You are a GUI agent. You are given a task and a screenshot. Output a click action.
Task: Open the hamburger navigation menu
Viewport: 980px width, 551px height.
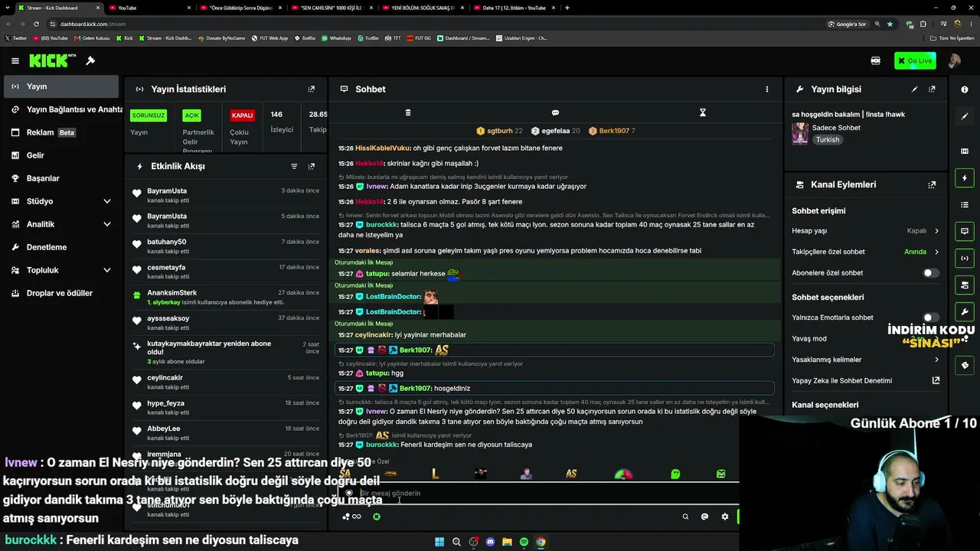point(15,60)
